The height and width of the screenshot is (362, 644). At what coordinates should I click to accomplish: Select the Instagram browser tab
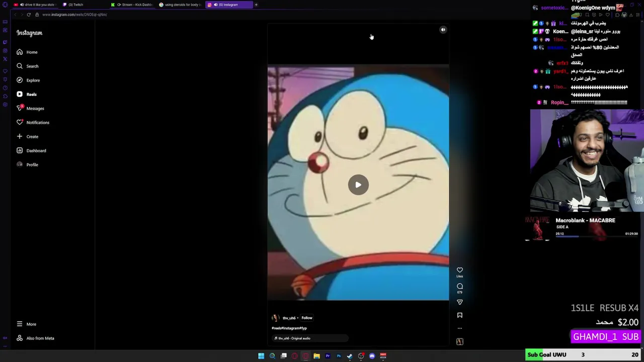(x=229, y=5)
